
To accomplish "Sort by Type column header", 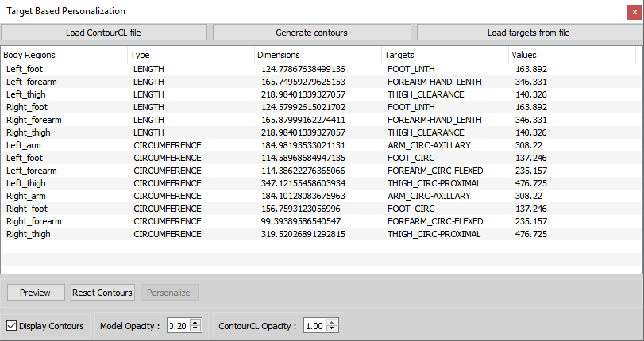I will click(191, 55).
